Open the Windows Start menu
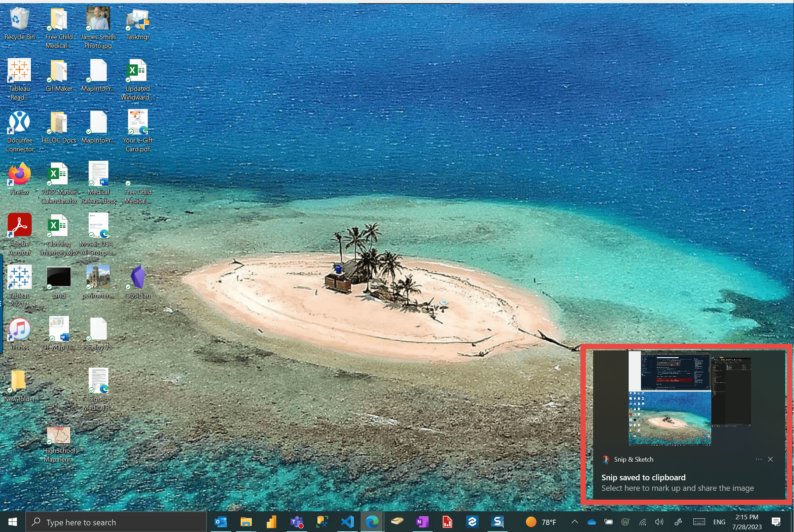Screen dimensions: 794x532 click(13, 522)
